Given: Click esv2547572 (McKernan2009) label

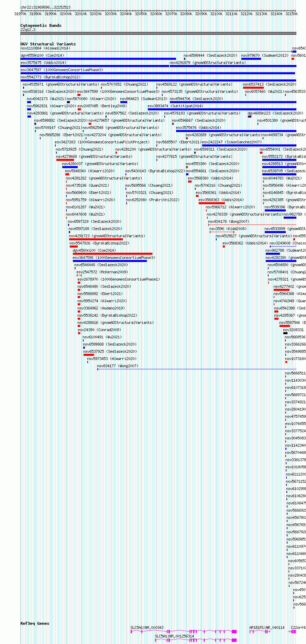Looking at the screenshot, I should coord(102,272).
